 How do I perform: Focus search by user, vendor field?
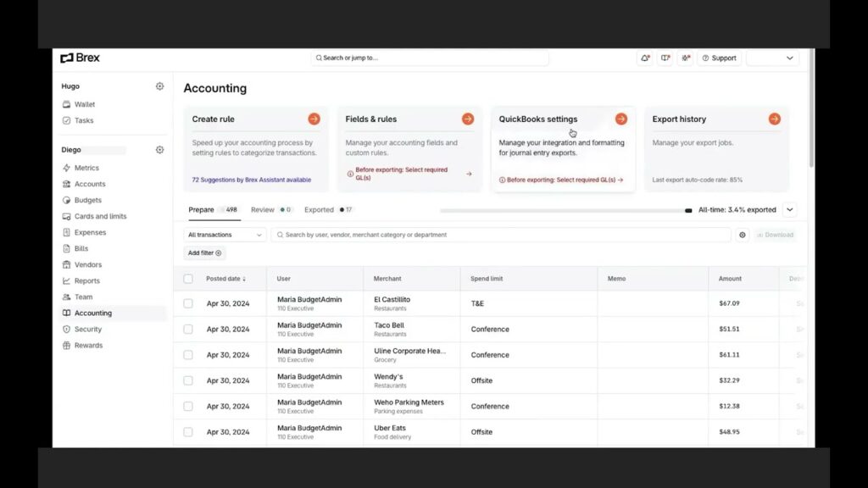(501, 236)
